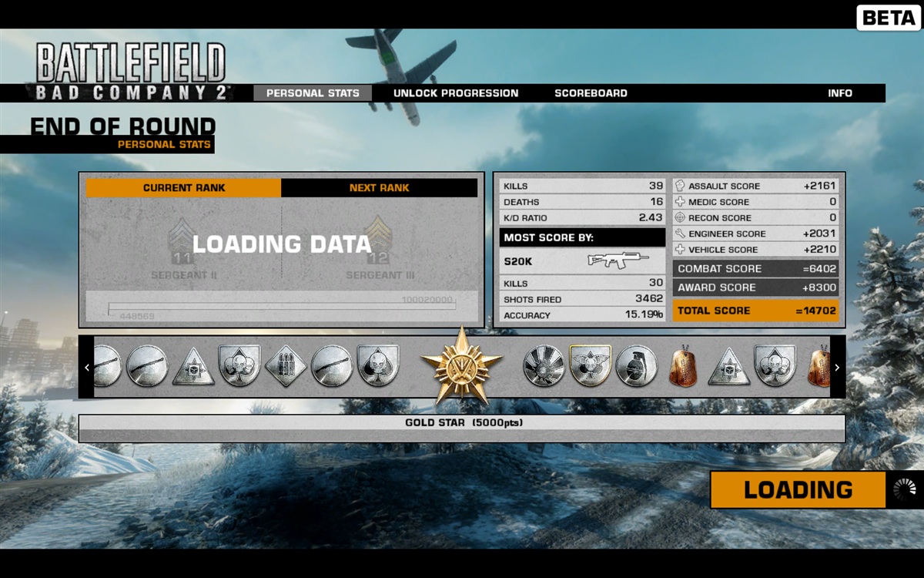Select club skull pin next to bullets diamond

tap(239, 366)
